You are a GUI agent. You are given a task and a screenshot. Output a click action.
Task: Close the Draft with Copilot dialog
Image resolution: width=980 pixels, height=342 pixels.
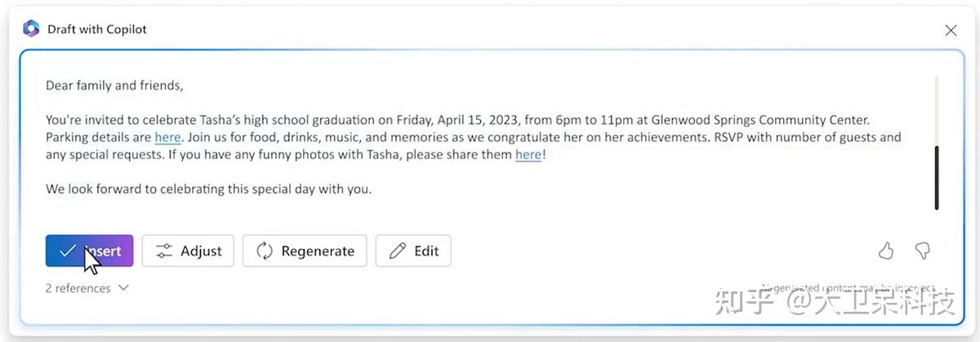click(951, 30)
